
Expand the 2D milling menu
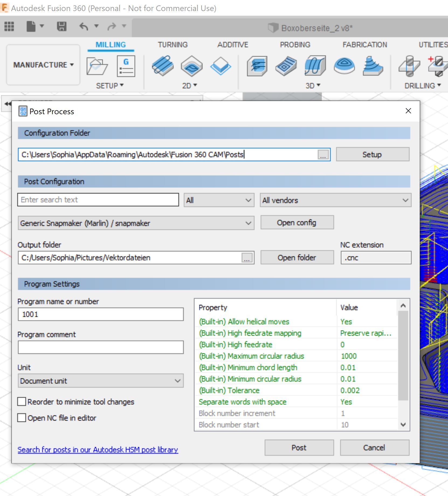[189, 86]
